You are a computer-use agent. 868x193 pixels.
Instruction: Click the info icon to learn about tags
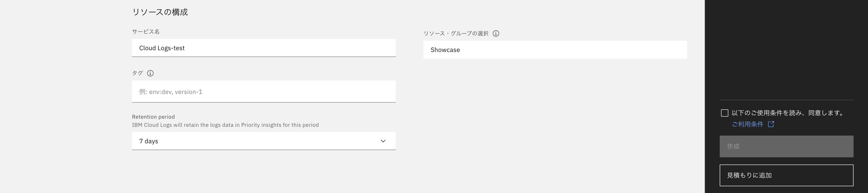click(x=150, y=73)
